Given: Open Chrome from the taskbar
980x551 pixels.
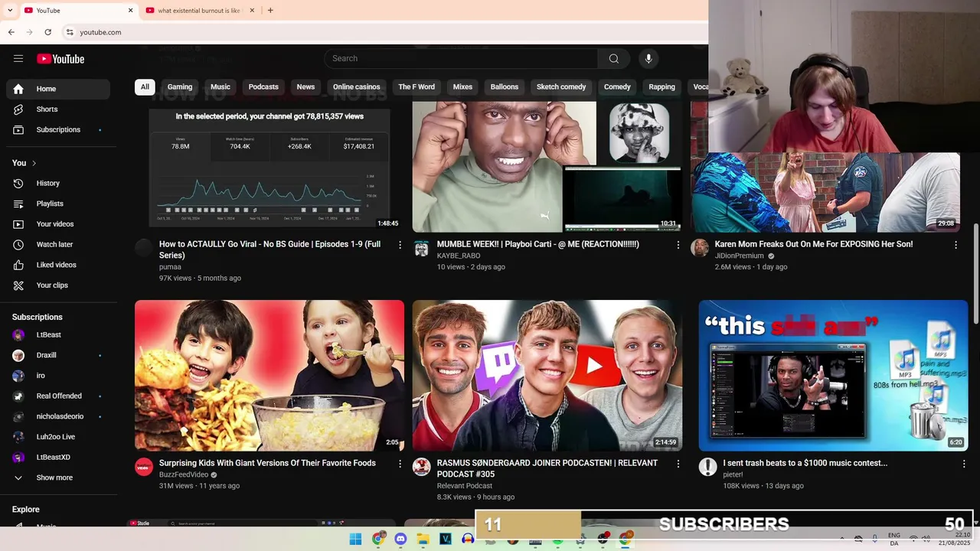Looking at the screenshot, I should 378,540.
